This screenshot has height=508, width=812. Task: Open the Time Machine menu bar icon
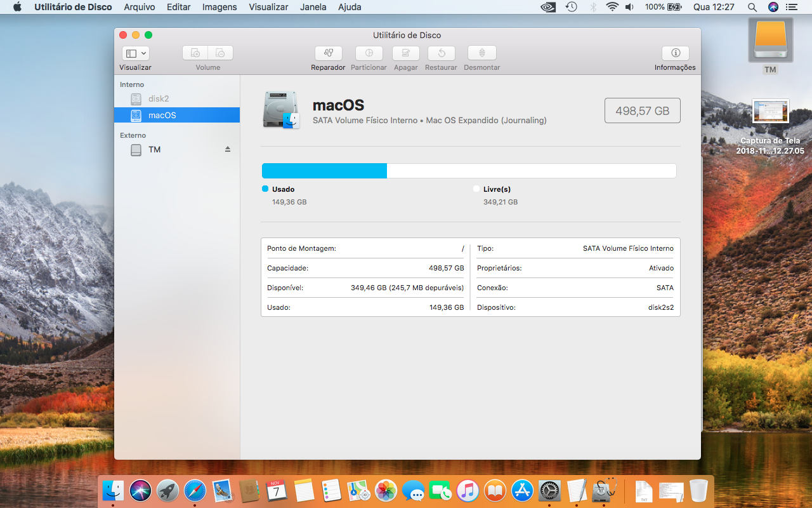pyautogui.click(x=572, y=7)
